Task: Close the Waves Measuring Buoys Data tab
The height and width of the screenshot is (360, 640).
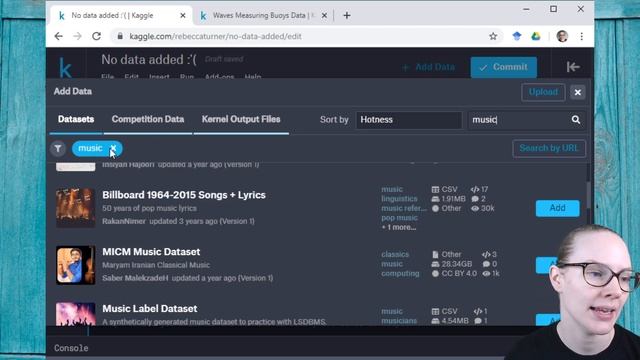Action: coord(324,16)
